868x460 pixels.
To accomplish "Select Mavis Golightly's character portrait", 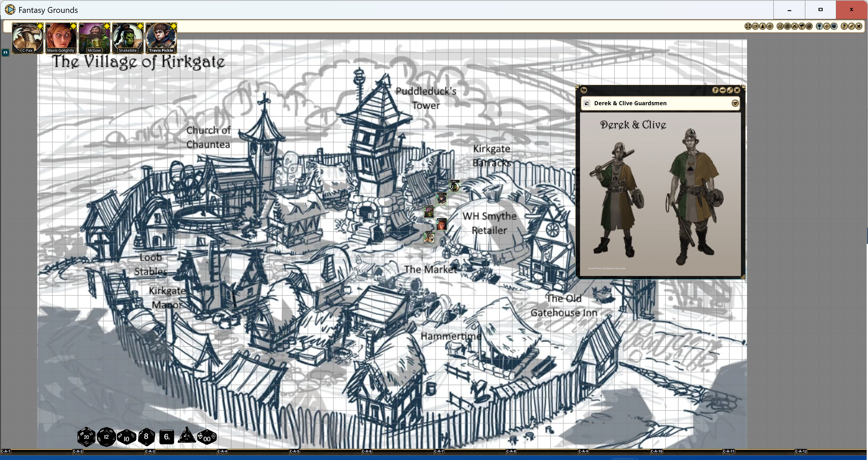I will [61, 37].
